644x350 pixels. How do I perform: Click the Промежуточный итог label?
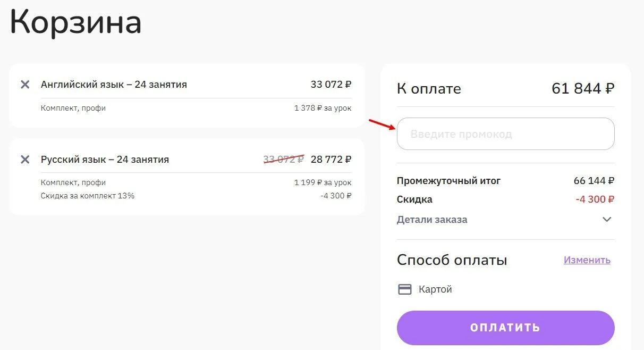448,181
